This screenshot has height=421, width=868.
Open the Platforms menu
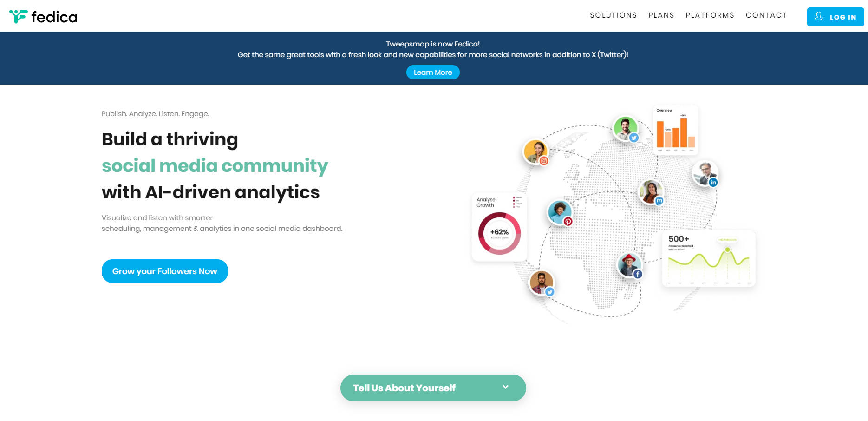tap(710, 15)
